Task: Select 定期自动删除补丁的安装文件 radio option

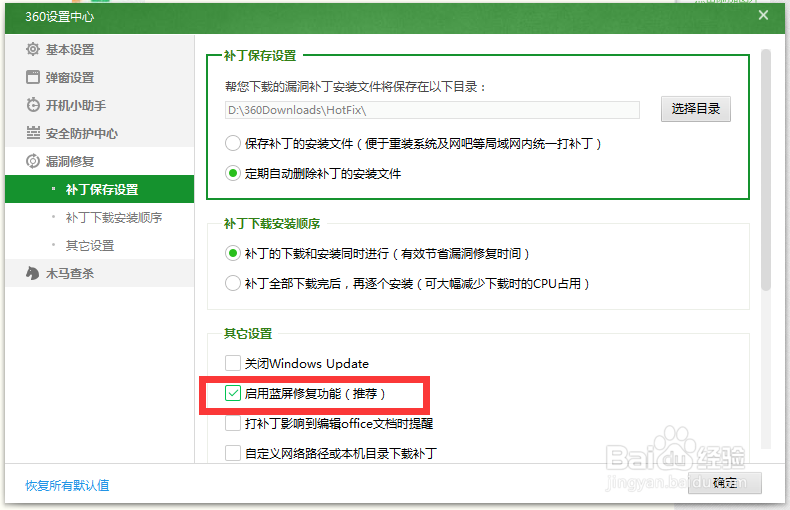Action: tap(233, 173)
